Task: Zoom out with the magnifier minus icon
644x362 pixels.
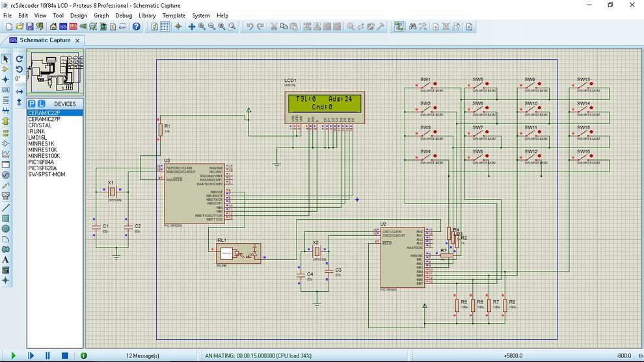Action: point(212,27)
